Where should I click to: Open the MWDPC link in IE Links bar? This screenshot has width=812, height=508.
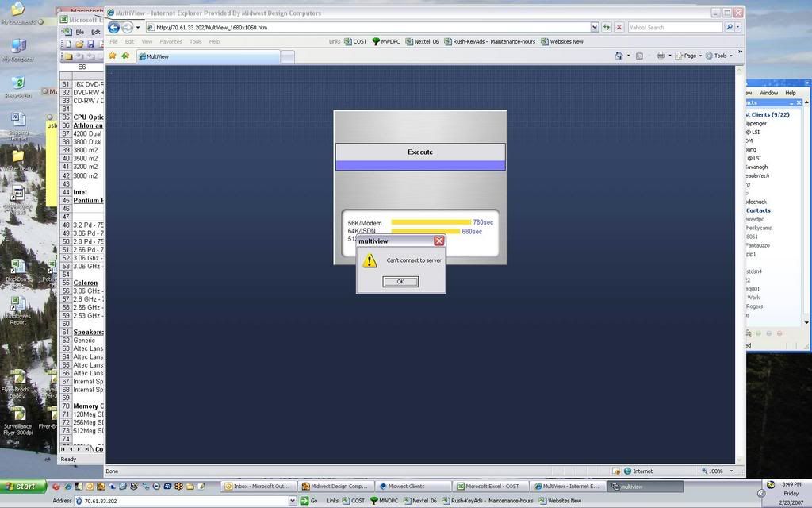coord(386,41)
